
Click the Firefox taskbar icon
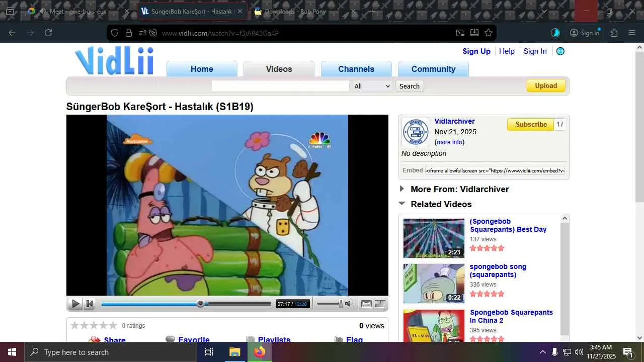(259, 352)
